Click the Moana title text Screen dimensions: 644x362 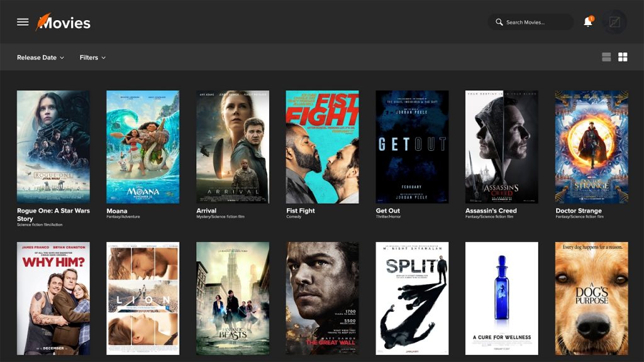coord(116,211)
